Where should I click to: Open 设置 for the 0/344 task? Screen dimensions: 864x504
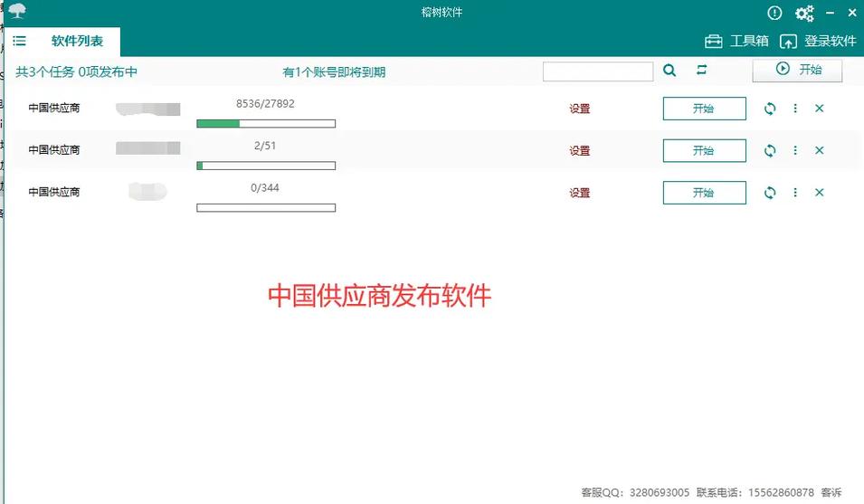(x=580, y=193)
